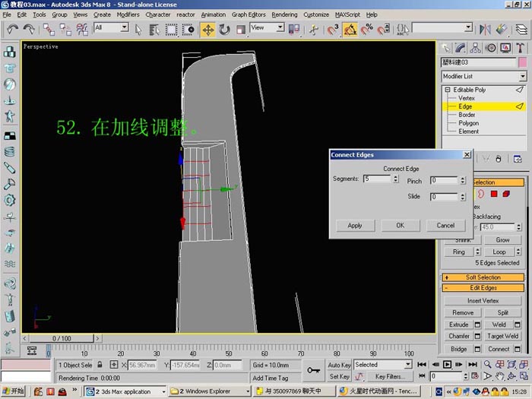Click the Undo arrow in main toolbar

(12, 30)
